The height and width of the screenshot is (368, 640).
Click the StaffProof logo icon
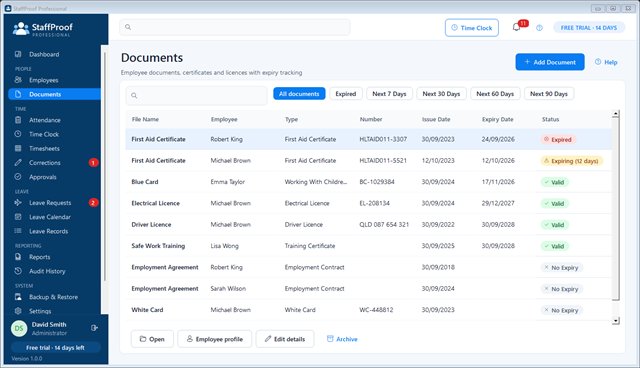20,29
